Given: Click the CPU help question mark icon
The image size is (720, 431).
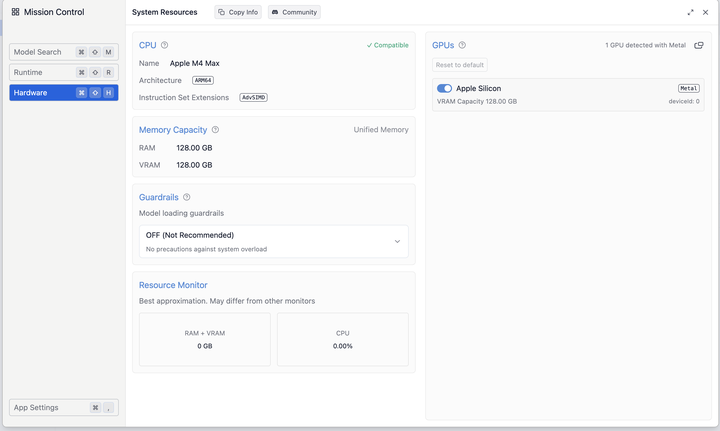Looking at the screenshot, I should (165, 45).
